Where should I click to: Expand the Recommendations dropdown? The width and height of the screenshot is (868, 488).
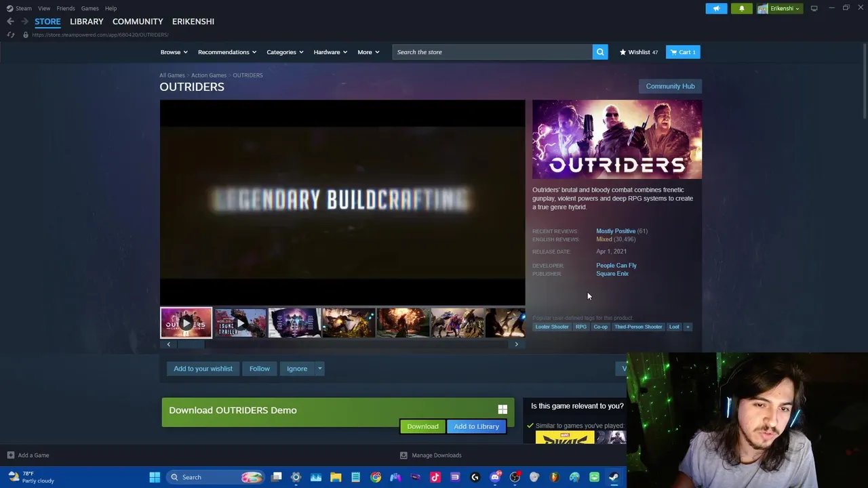[x=226, y=52]
